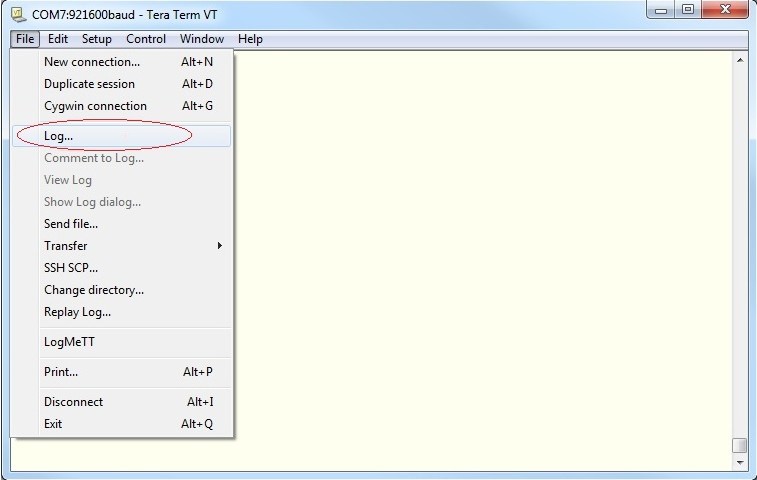Image resolution: width=757 pixels, height=480 pixels.
Task: Start a Cygwin connection
Action: [121, 106]
